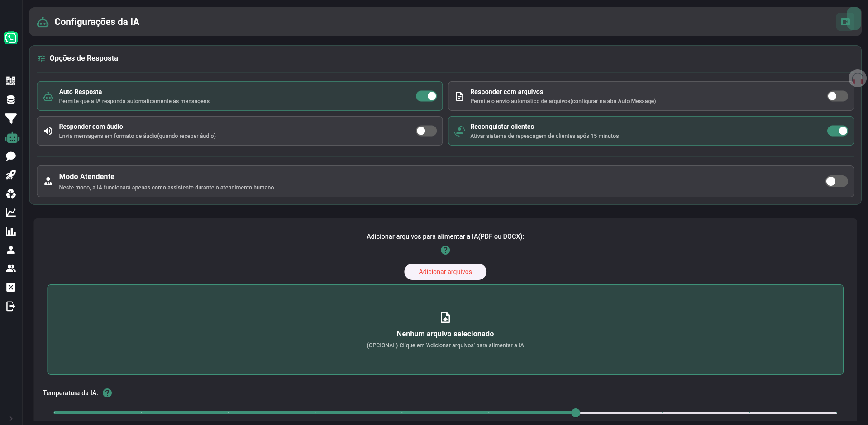Image resolution: width=868 pixels, height=425 pixels.
Task: Click the attendant icon in Modo Atendente
Action: pyautogui.click(x=48, y=181)
